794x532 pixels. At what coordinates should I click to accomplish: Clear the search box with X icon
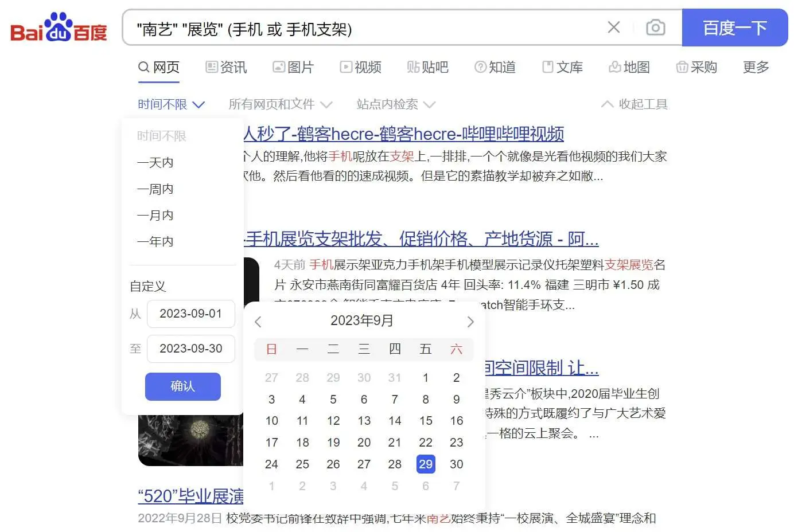(x=613, y=28)
